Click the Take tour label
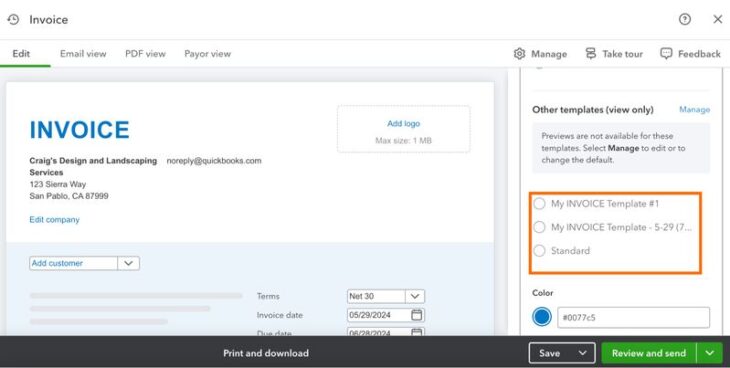 (622, 54)
